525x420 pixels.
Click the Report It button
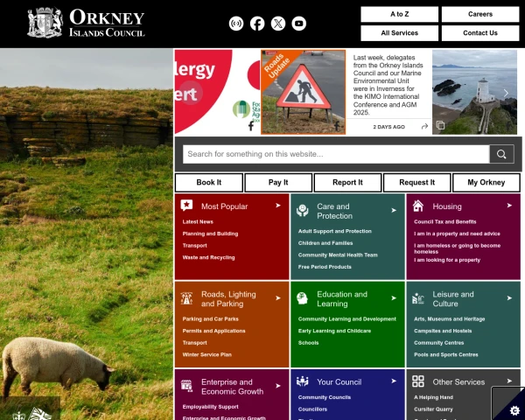tap(347, 183)
